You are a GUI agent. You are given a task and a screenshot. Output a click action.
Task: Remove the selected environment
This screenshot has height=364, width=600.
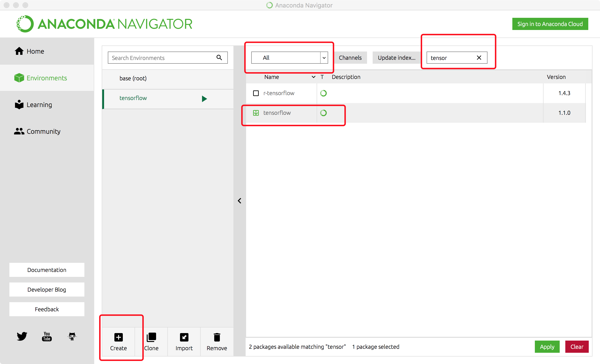tap(217, 342)
